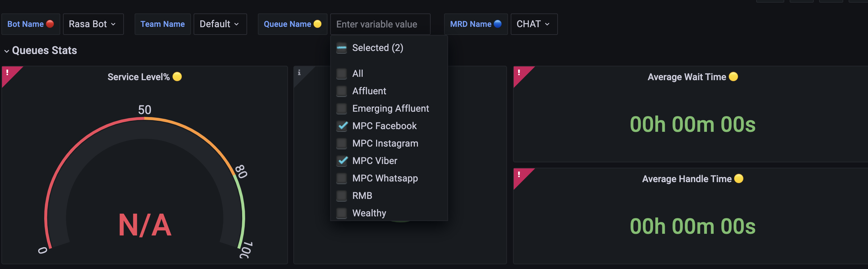
Task: Click the info icon on the middle panel
Action: click(x=300, y=72)
